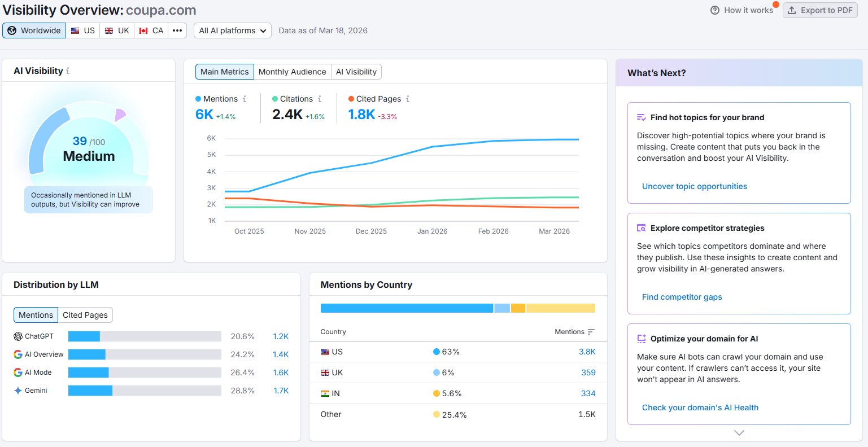This screenshot has height=447, width=868.
Task: Switch to the Monthly Audience tab
Action: tap(292, 72)
